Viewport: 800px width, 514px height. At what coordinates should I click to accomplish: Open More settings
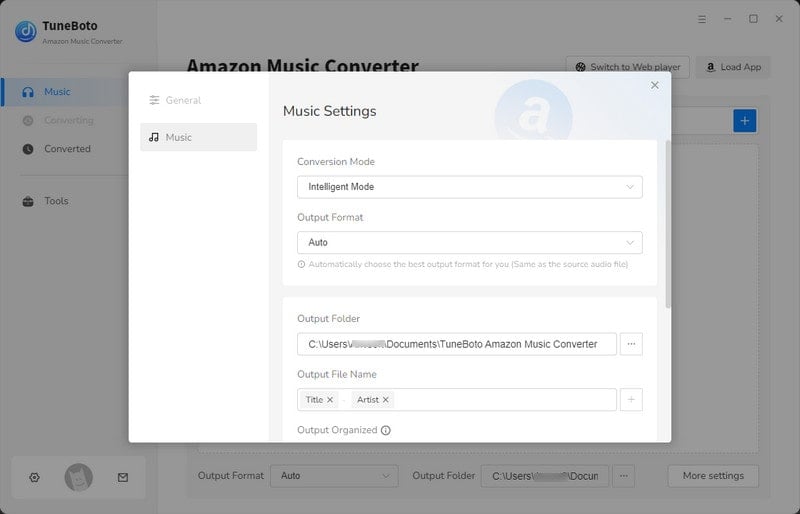point(713,476)
